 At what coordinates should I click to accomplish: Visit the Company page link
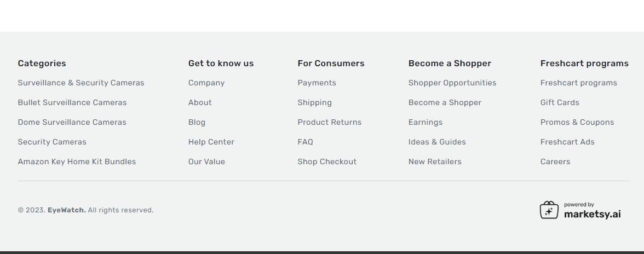206,83
